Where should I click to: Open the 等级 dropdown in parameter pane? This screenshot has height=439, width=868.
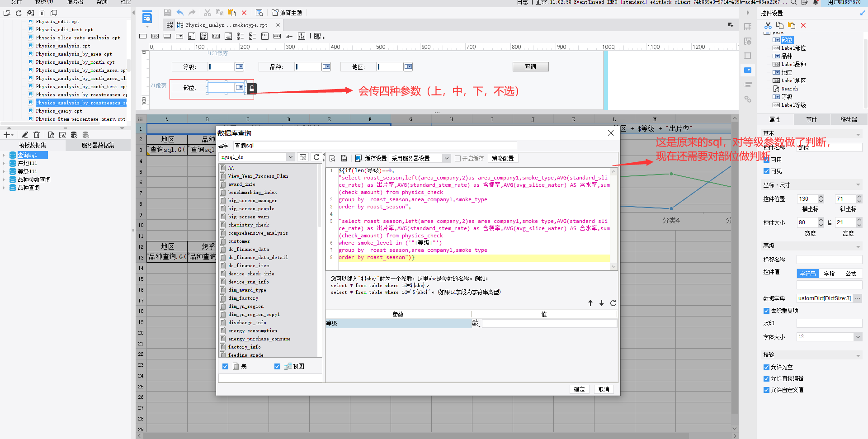point(240,66)
